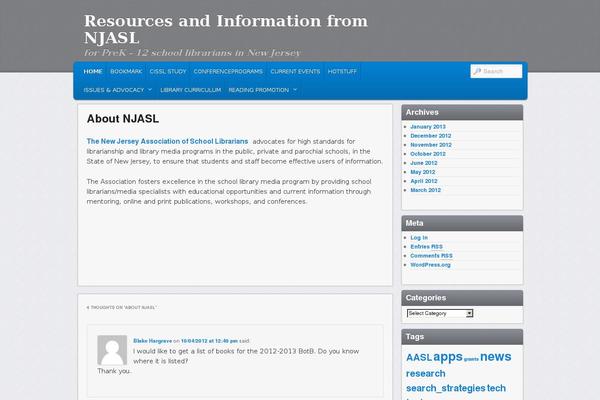Open the May 2012 archive
The image size is (600, 400).
[x=422, y=172]
